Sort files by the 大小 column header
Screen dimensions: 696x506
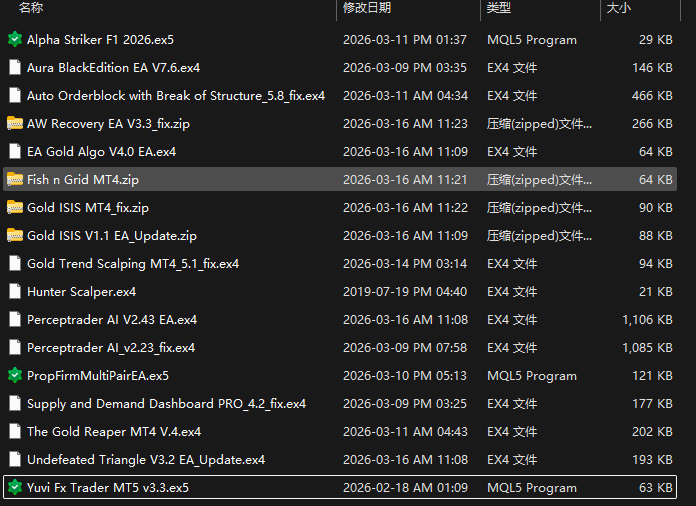618,8
